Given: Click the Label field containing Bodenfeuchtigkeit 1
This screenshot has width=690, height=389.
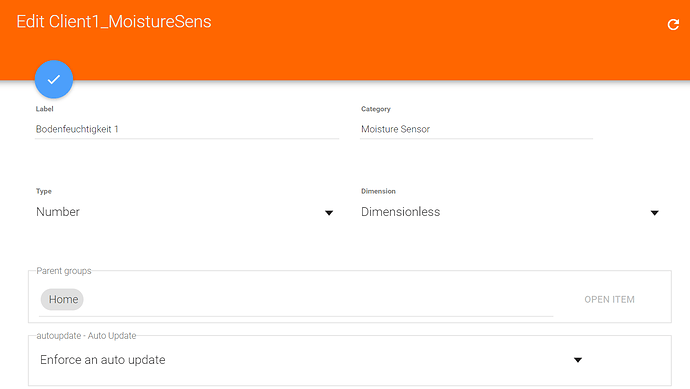Looking at the screenshot, I should (187, 129).
